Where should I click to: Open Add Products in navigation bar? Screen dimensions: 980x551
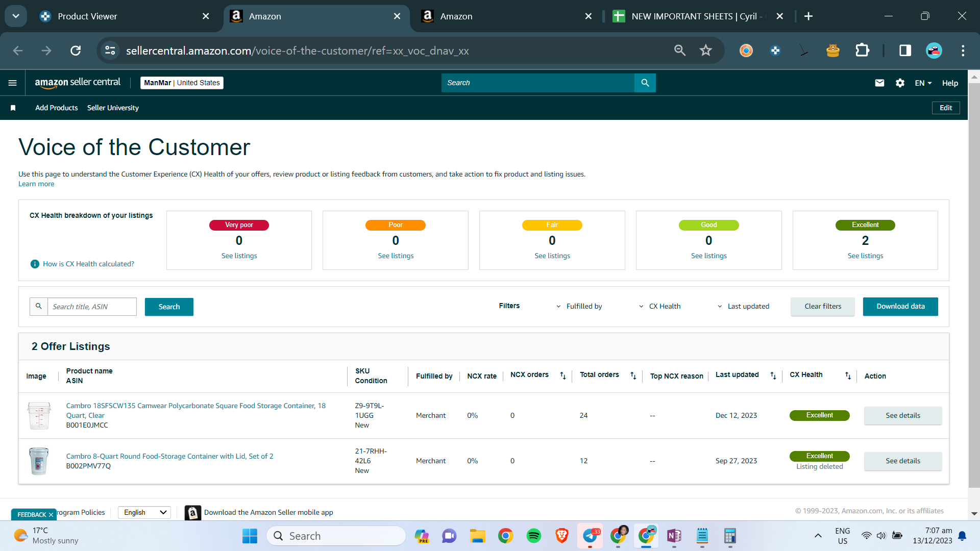[57, 108]
